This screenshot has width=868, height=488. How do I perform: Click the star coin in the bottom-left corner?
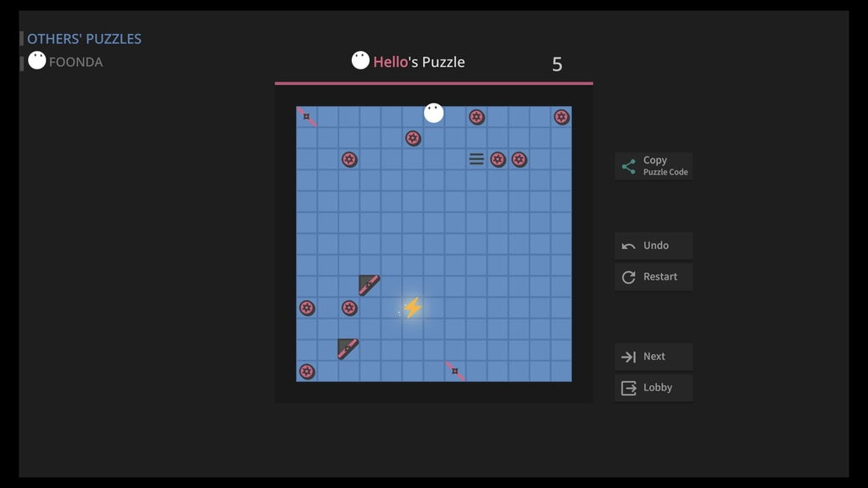(307, 372)
